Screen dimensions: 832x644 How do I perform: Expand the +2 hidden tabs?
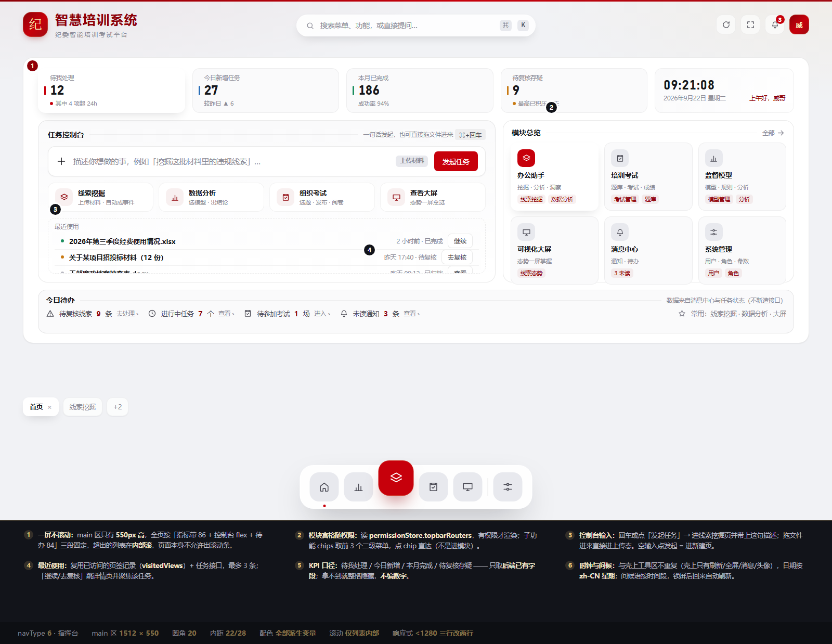pyautogui.click(x=118, y=407)
